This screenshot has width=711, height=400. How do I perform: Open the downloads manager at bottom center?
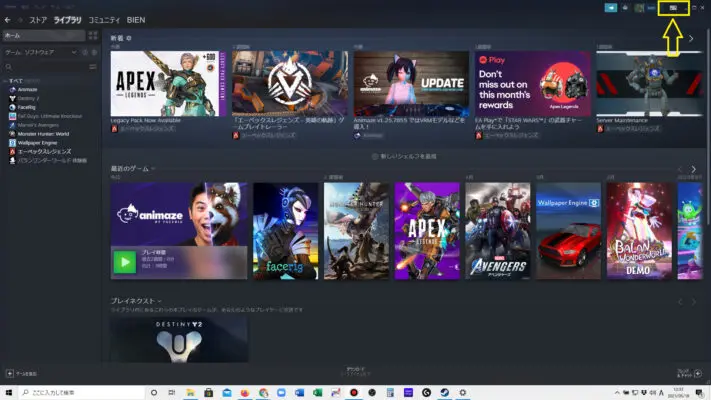pos(356,371)
